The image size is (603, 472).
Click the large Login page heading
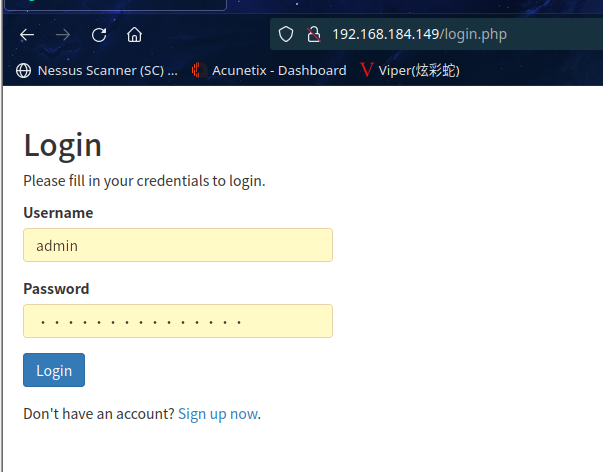(x=62, y=145)
